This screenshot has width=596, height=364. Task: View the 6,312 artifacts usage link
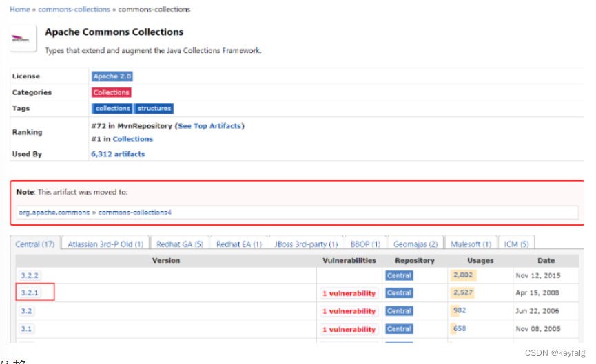pyautogui.click(x=118, y=154)
